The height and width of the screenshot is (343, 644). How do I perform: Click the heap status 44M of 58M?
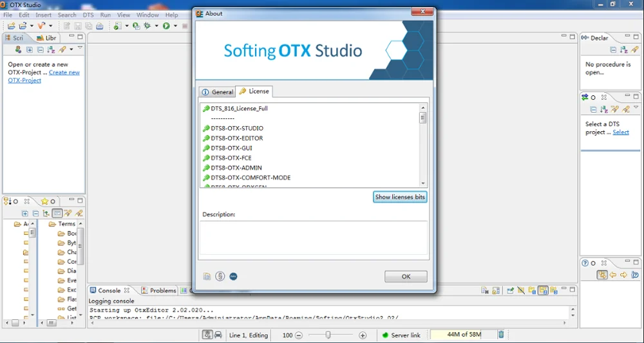tap(463, 335)
